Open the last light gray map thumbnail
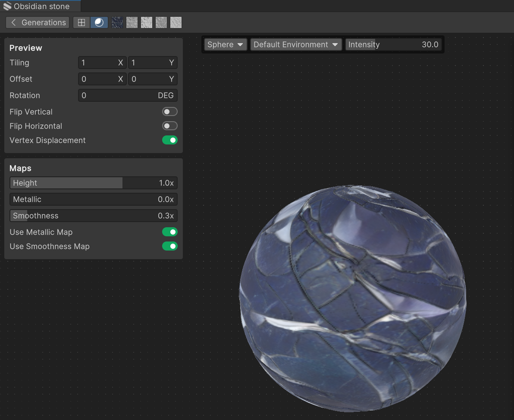514x420 pixels. coord(176,22)
